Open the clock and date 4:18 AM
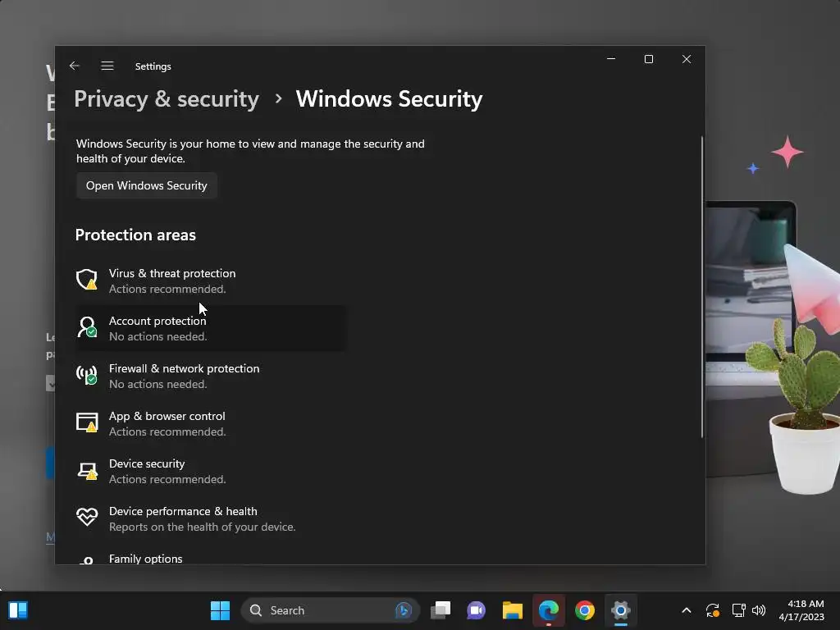Image resolution: width=840 pixels, height=630 pixels. 801,610
